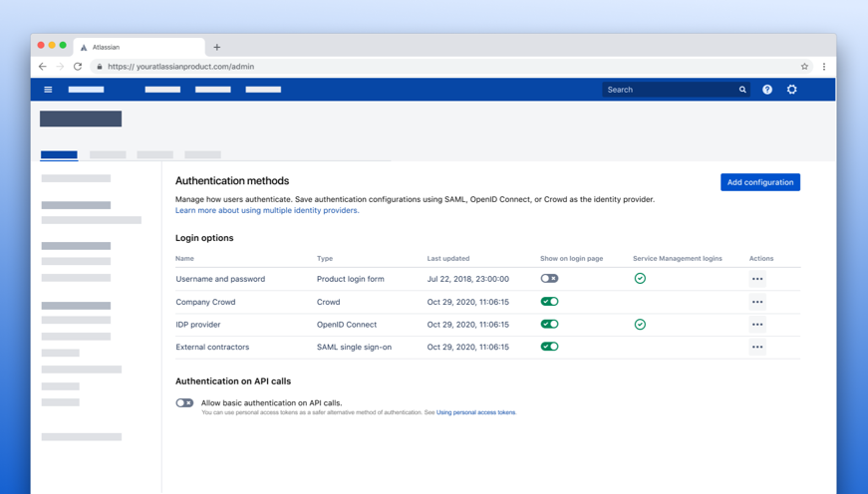The image size is (868, 494).
Task: Open actions menu for Username and password
Action: coord(757,279)
